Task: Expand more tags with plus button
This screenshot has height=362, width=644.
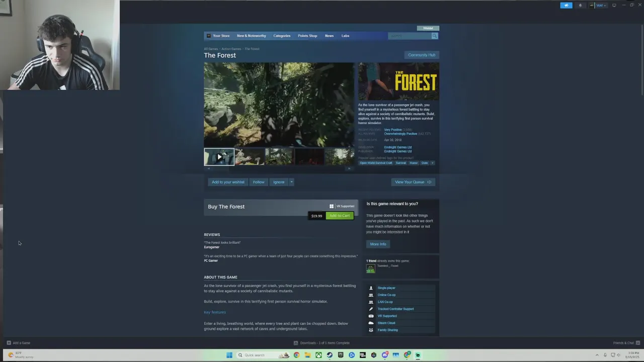Action: [x=433, y=163]
